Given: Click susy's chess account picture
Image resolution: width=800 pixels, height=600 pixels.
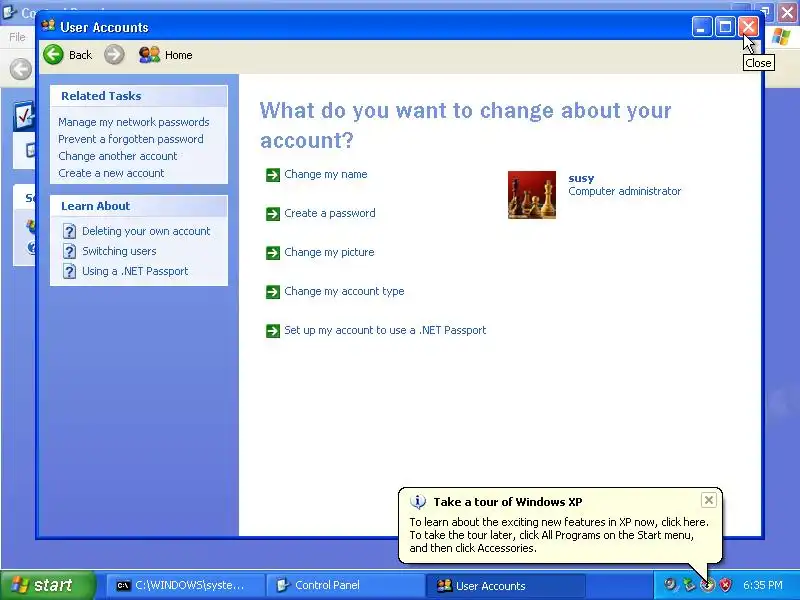Looking at the screenshot, I should pyautogui.click(x=532, y=195).
